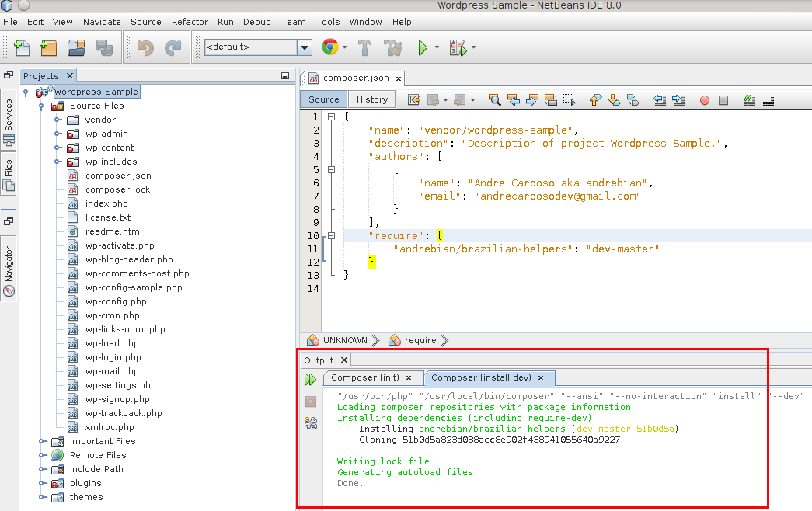Select the composer.json editor tab
The height and width of the screenshot is (511, 812).
click(356, 78)
